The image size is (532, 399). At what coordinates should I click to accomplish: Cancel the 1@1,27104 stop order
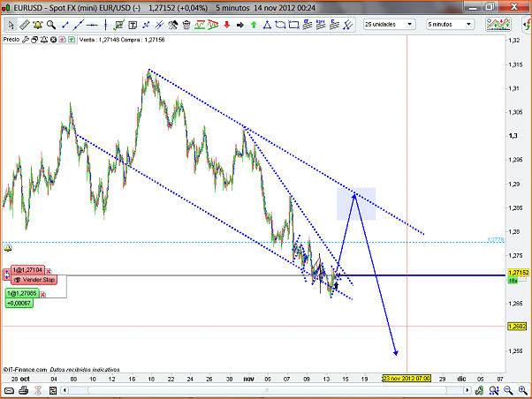(x=49, y=270)
